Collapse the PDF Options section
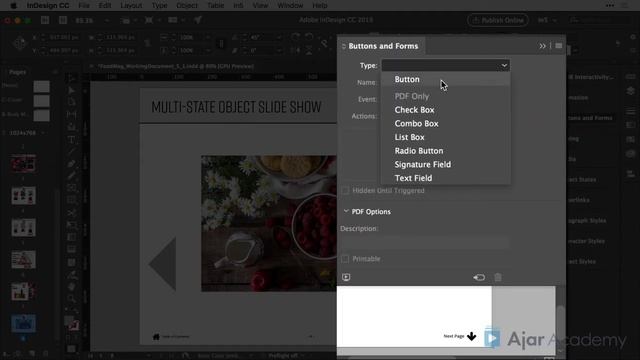Screen dimensions: 640x360 (x=346, y=211)
